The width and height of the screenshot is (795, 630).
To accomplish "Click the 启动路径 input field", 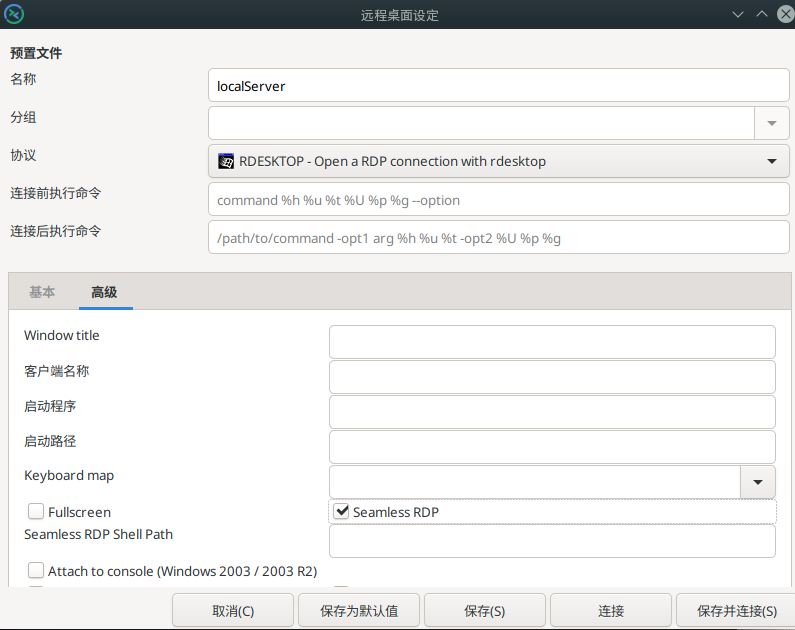I will 552,447.
